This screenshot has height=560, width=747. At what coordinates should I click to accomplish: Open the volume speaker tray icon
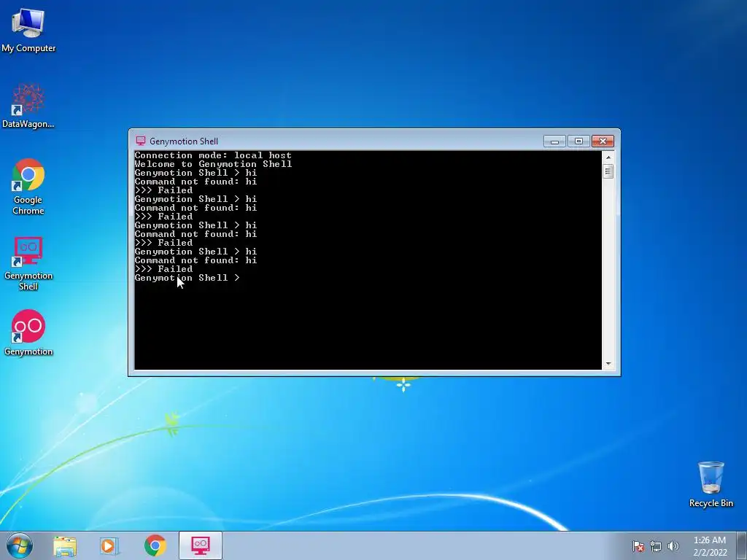673,546
